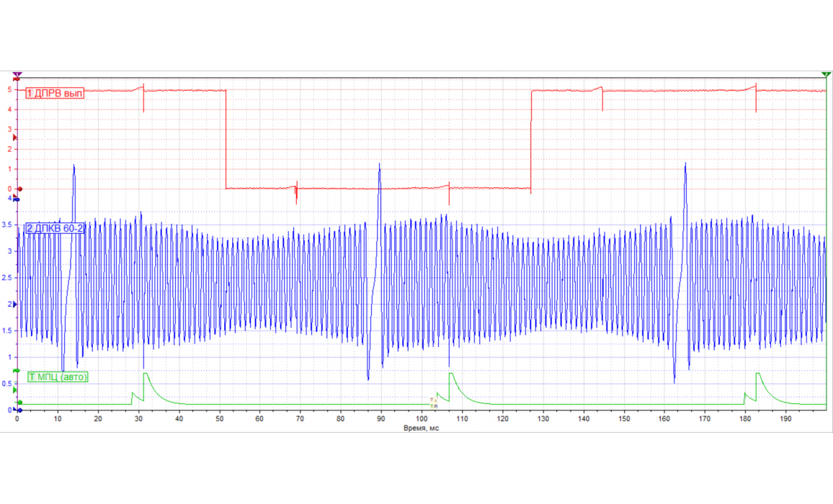Select the blue triangle marker near value 2
The width and height of the screenshot is (833, 504).
[16, 305]
